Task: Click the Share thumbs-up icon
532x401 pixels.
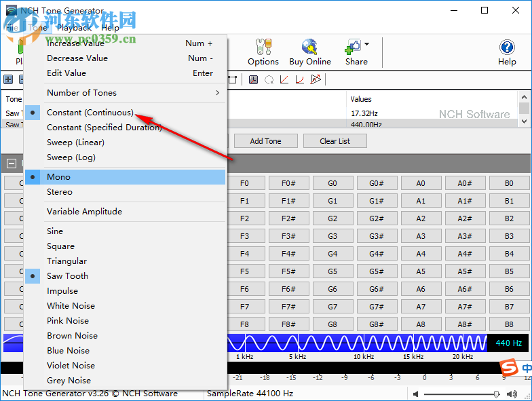Action: 353,47
